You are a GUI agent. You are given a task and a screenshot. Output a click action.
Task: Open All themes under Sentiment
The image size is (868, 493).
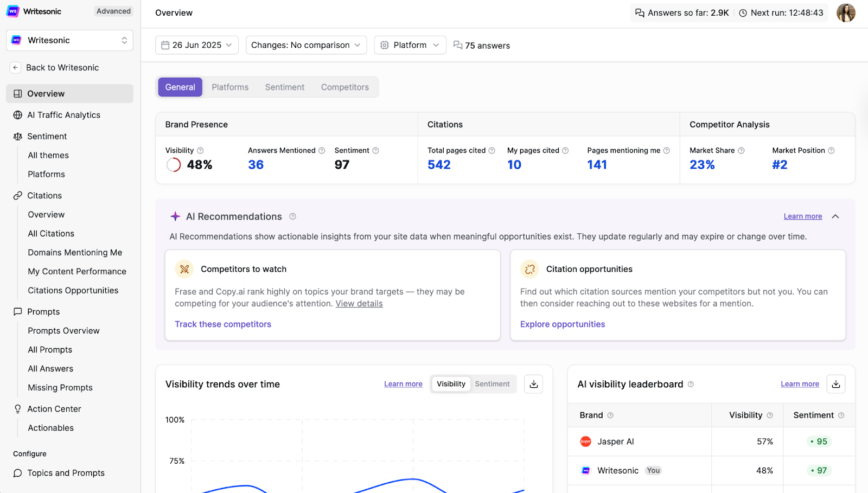coord(48,156)
